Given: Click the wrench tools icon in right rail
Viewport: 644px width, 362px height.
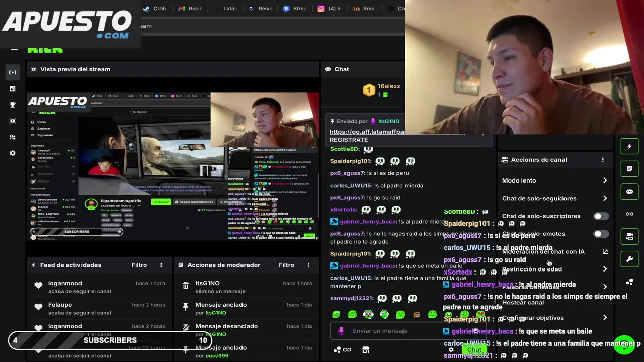Looking at the screenshot, I should tap(629, 259).
